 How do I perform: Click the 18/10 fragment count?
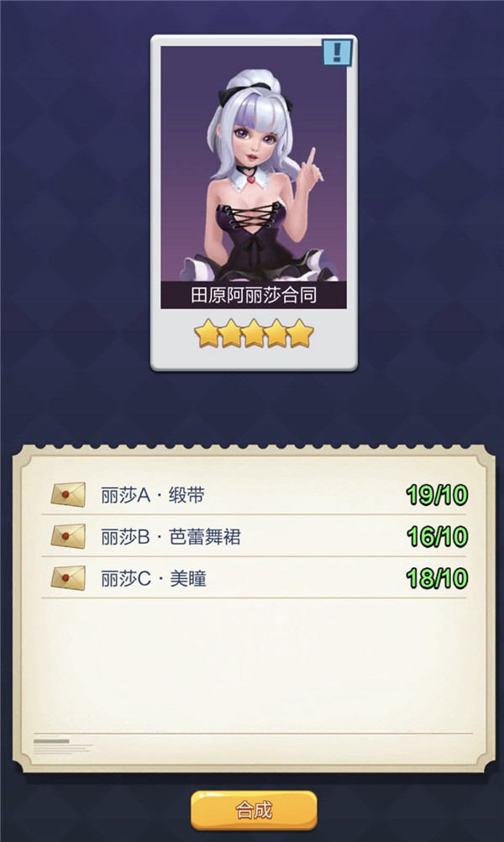tap(437, 579)
